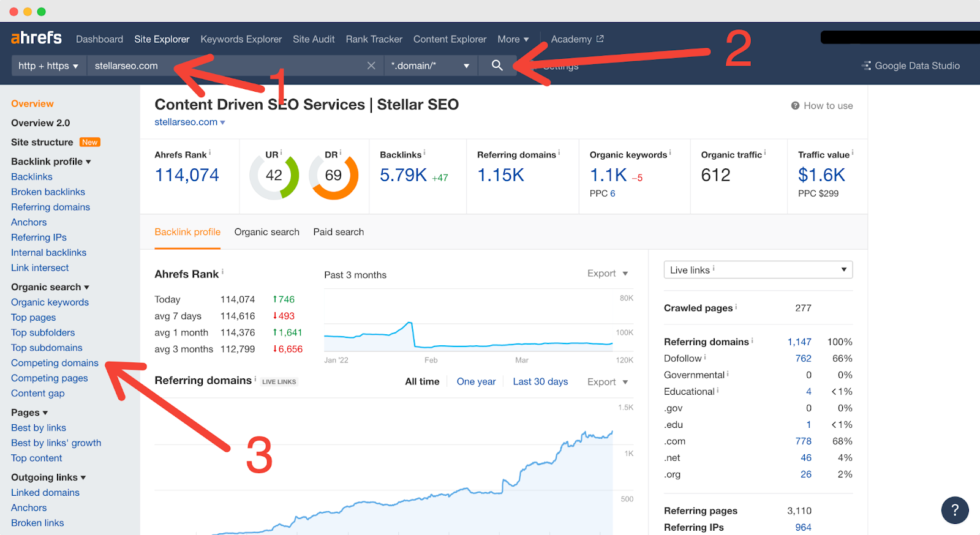Expand the stellarseo.com URL dropdown
The height and width of the screenshot is (535, 980).
click(x=190, y=122)
